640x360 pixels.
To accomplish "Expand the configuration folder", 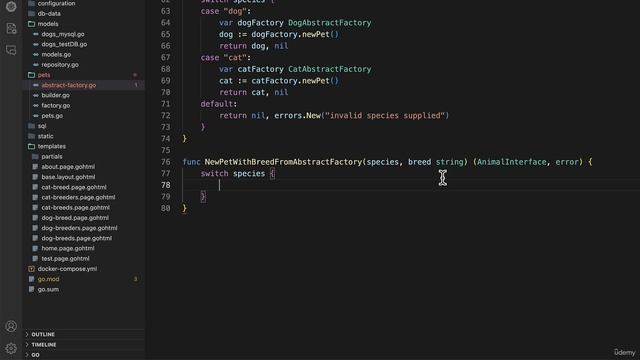I will [56, 3].
